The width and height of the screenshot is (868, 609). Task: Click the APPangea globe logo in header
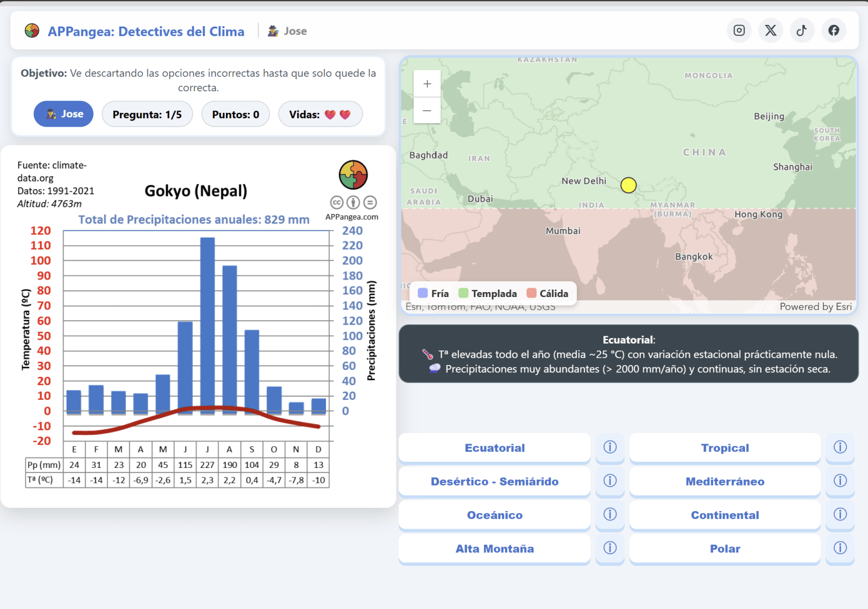(x=32, y=31)
